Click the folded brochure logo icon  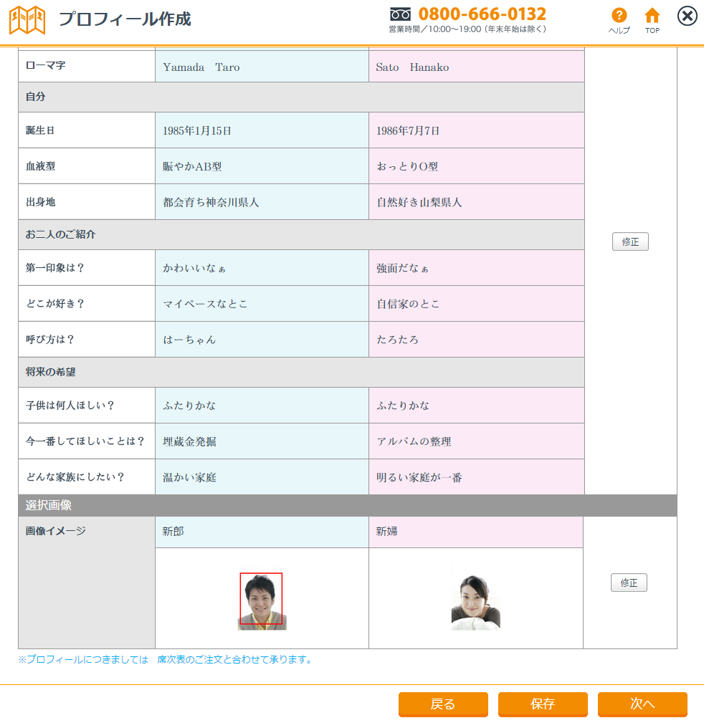tap(27, 19)
